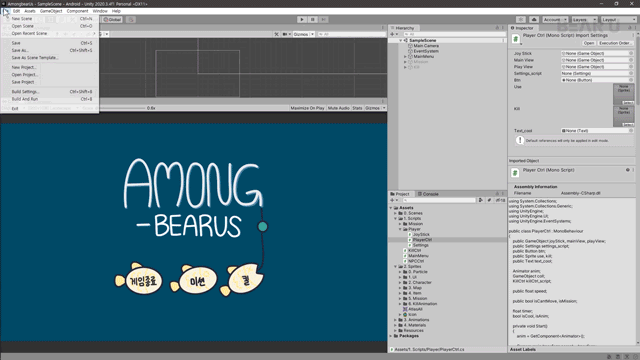
Task: Click the Project search by type icon
Action: point(481,200)
